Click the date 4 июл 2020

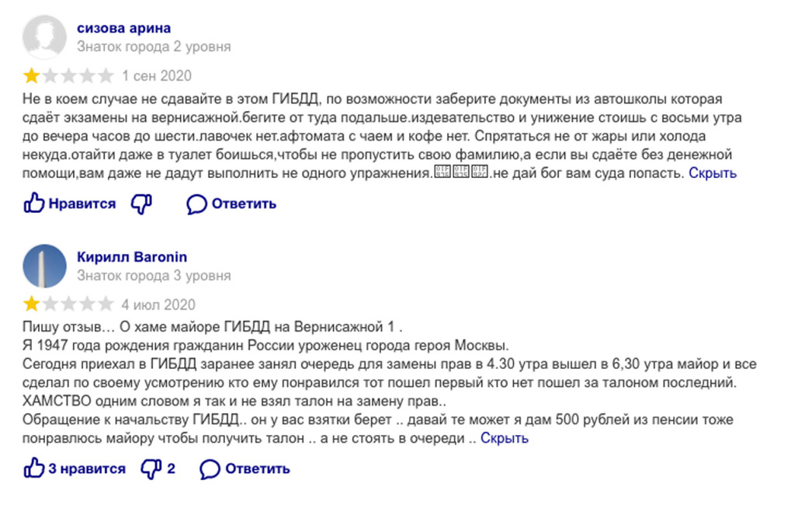pos(158,305)
